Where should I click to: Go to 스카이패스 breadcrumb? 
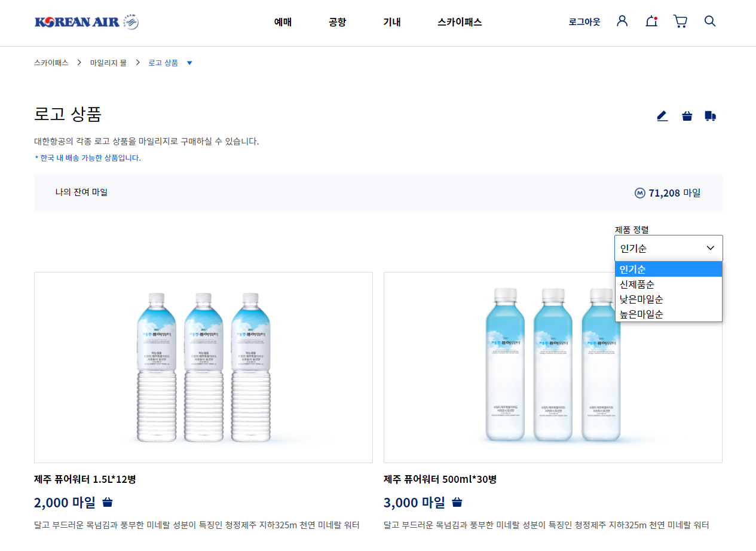[51, 63]
